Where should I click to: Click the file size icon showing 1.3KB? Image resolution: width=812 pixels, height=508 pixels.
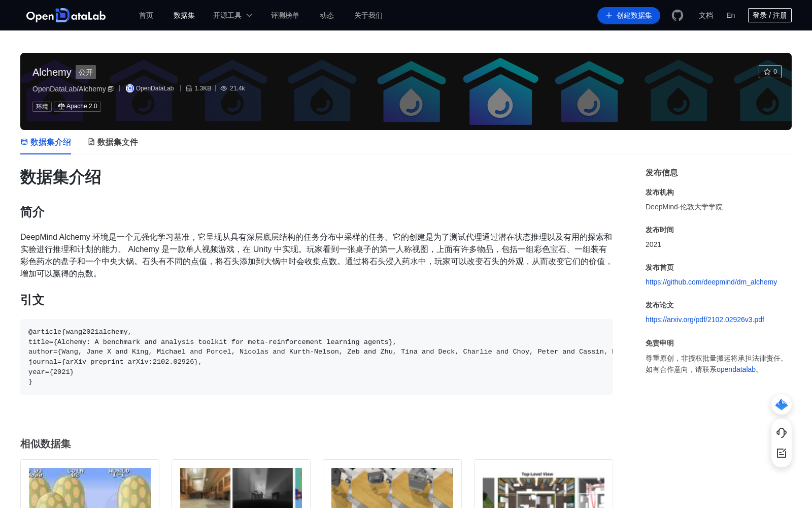pos(189,88)
